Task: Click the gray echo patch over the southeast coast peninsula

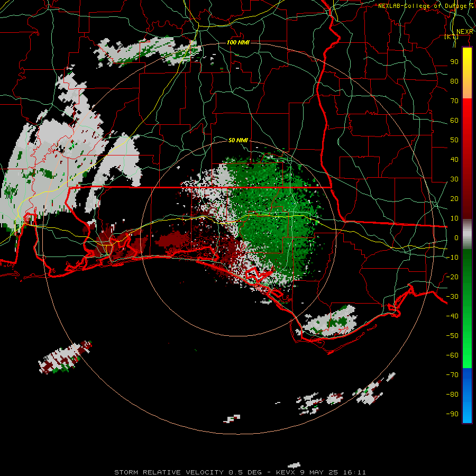Action: (330, 322)
